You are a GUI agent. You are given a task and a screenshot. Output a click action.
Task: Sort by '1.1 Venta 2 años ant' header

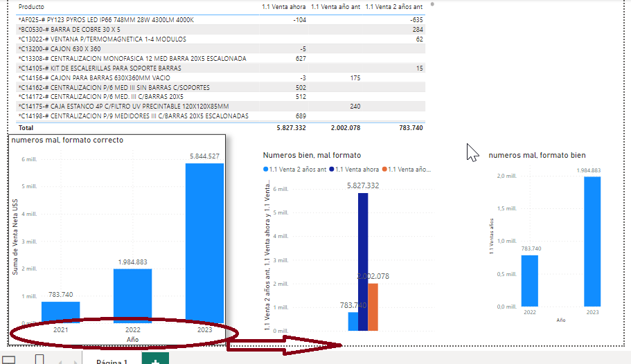pos(394,7)
